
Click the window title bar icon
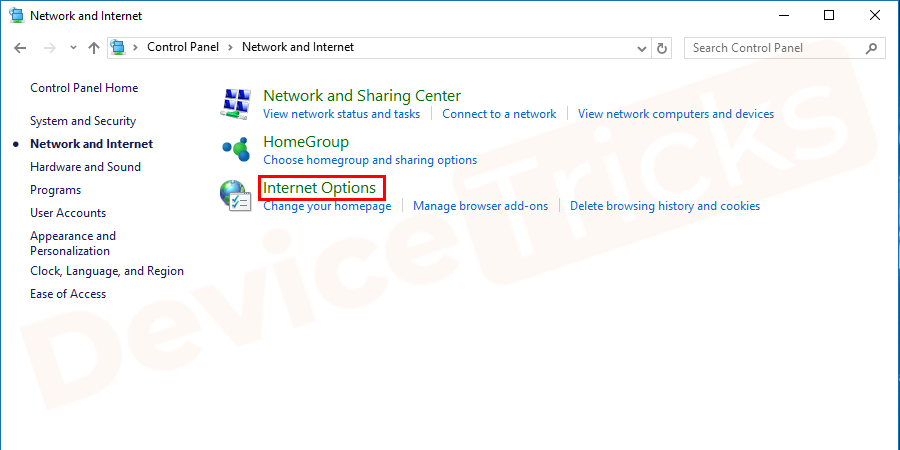tap(17, 15)
